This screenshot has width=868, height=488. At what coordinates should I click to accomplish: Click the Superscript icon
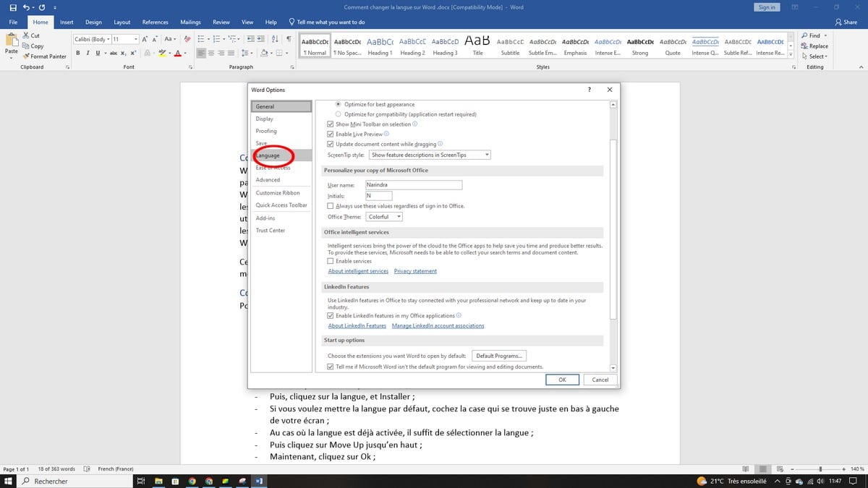click(132, 53)
